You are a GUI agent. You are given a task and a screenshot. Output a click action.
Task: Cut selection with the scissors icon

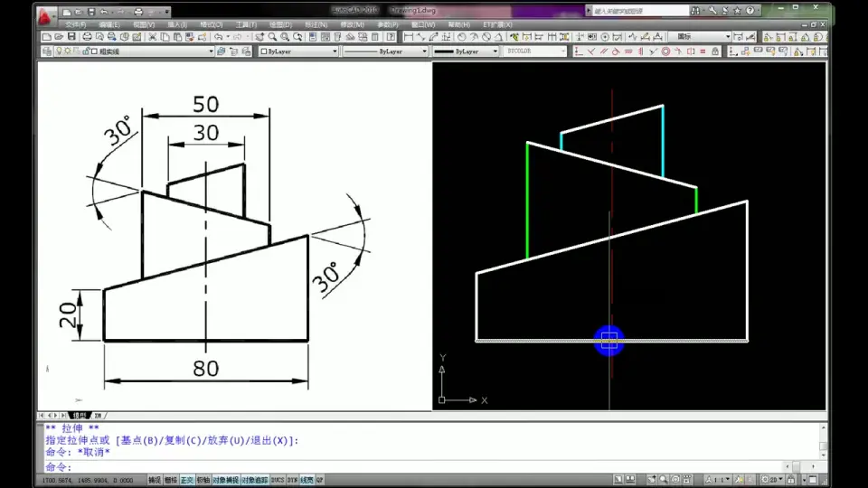click(x=152, y=37)
